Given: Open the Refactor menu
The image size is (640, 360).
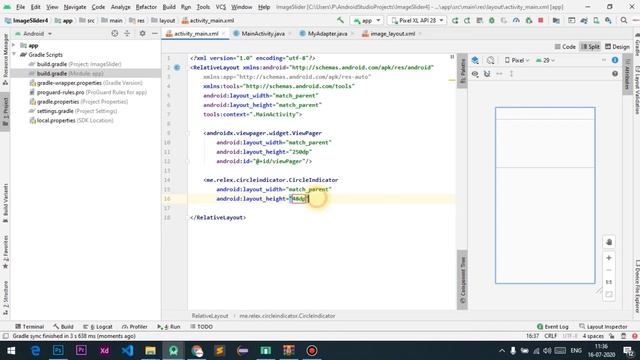Looking at the screenshot, I should coord(146,7).
